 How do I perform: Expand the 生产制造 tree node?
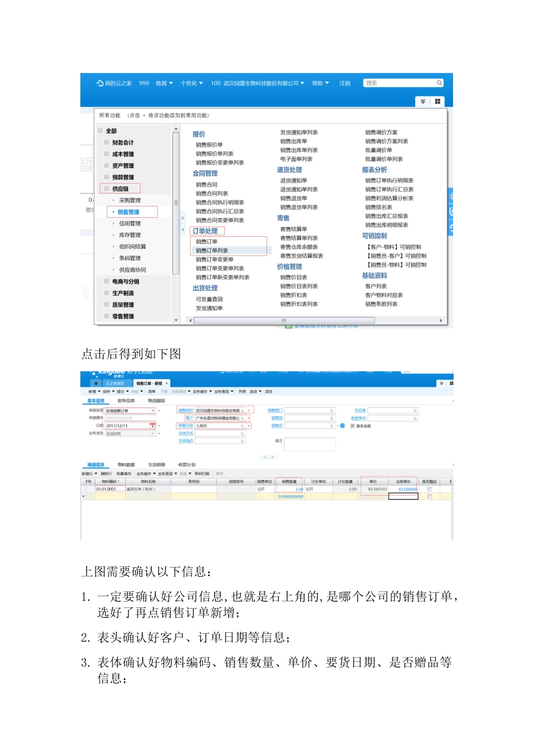click(x=106, y=293)
